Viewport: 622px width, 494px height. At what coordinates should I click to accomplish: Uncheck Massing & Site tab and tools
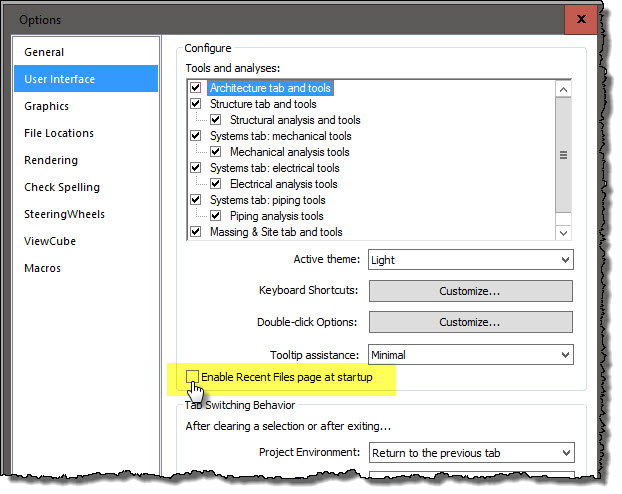196,232
